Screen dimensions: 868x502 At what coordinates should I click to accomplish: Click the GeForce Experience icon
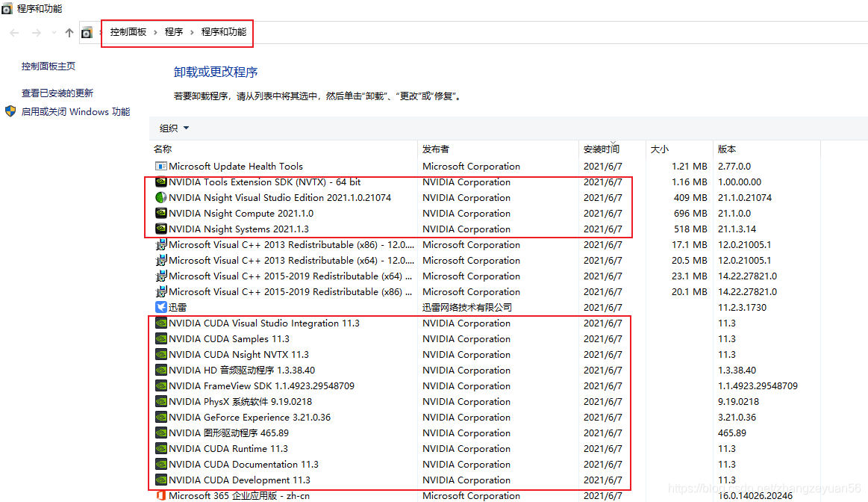click(161, 418)
